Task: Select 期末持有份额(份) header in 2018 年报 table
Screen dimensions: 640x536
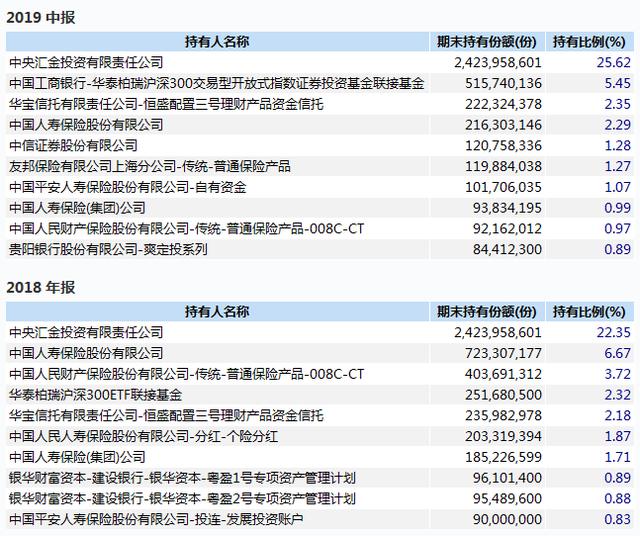Action: 487,312
